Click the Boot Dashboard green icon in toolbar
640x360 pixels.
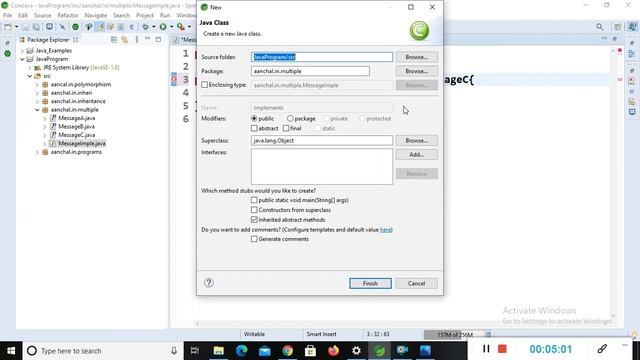coord(76,27)
